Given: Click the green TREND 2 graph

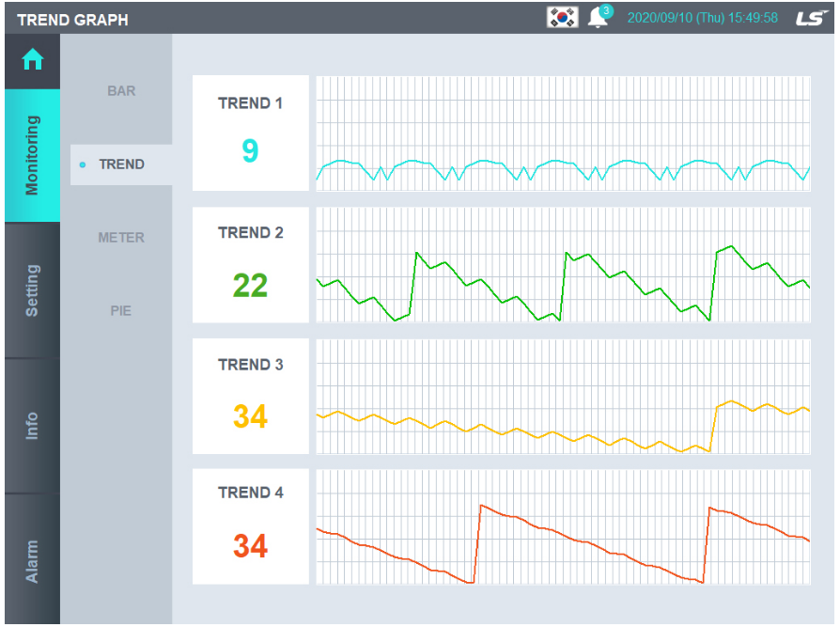Looking at the screenshot, I should [x=563, y=265].
